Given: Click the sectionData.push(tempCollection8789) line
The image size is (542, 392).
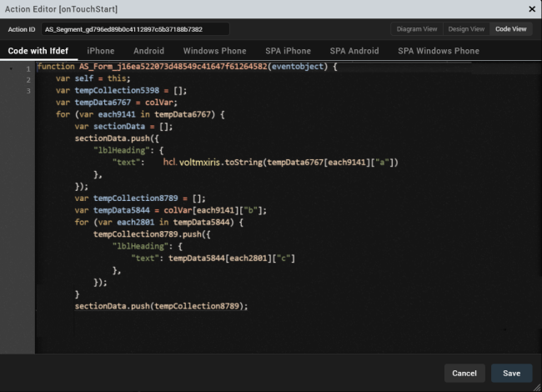Looking at the screenshot, I should pos(161,306).
